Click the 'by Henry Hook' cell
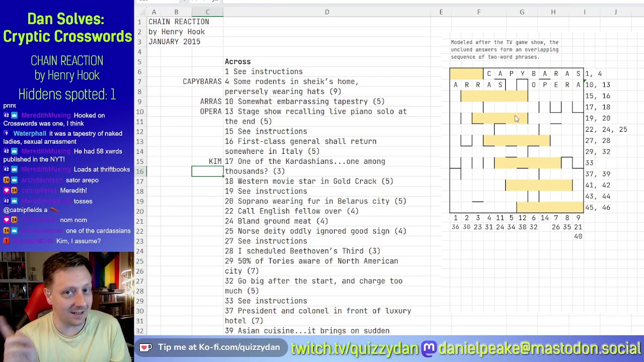Viewport: 644px width, 362px height. pos(177,32)
